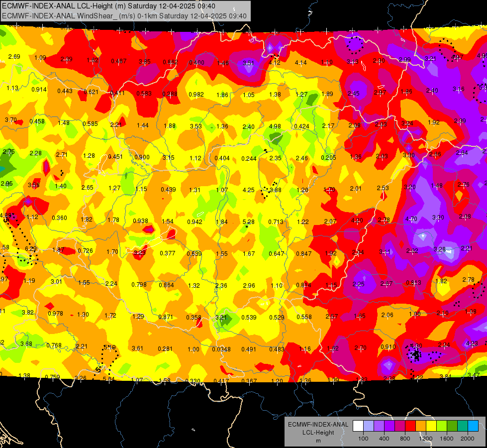487x448 pixels.
Task: Click the legend label 'LCL-Height'
Action: [318, 433]
